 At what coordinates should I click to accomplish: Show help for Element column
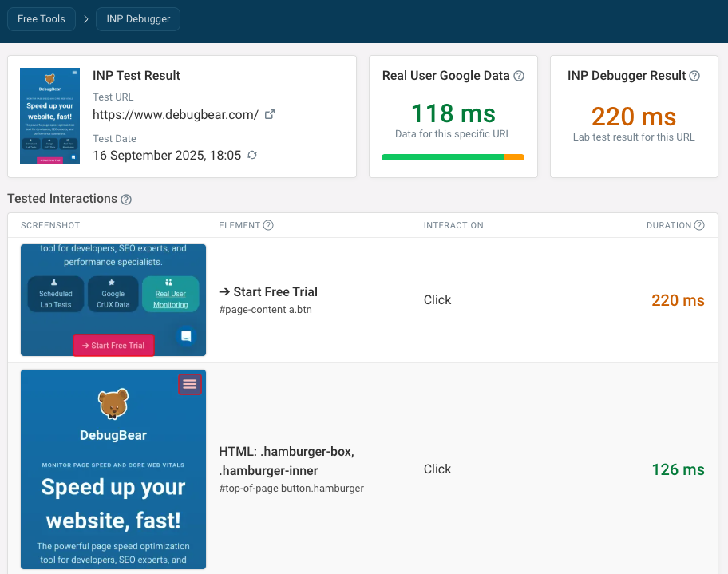(x=268, y=225)
